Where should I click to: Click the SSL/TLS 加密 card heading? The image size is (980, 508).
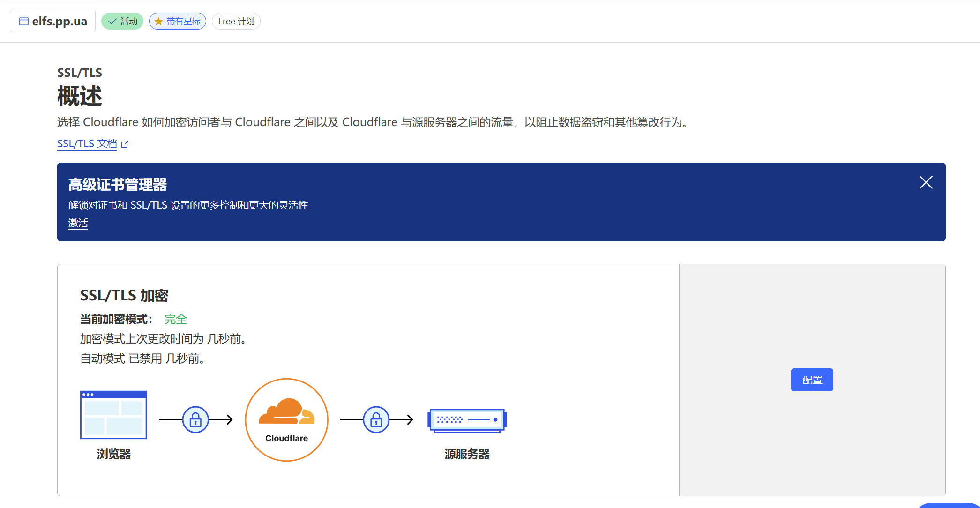pos(124,295)
